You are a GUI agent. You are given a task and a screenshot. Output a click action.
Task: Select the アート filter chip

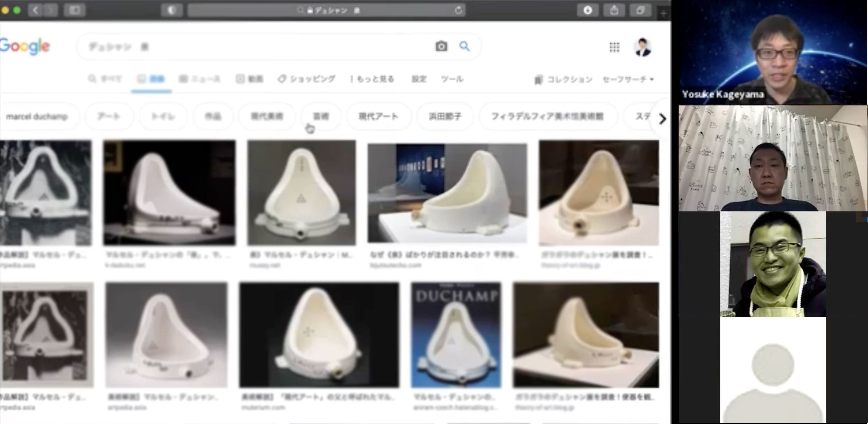point(109,117)
